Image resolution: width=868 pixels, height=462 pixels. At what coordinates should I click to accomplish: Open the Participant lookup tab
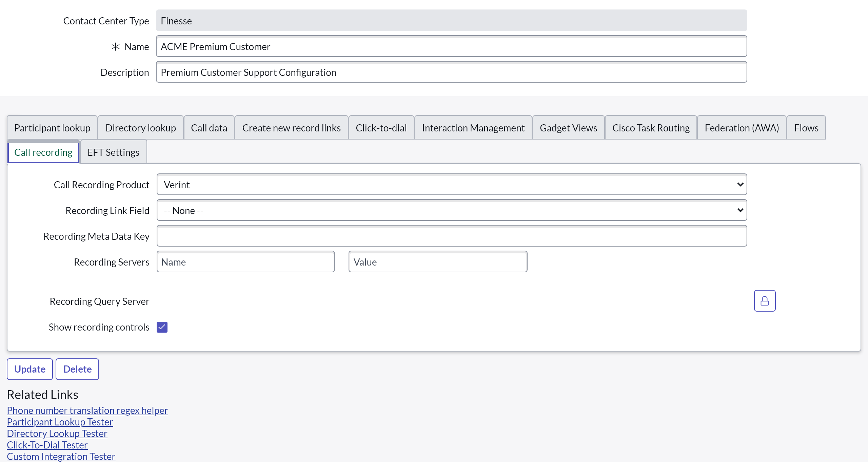pyautogui.click(x=52, y=128)
